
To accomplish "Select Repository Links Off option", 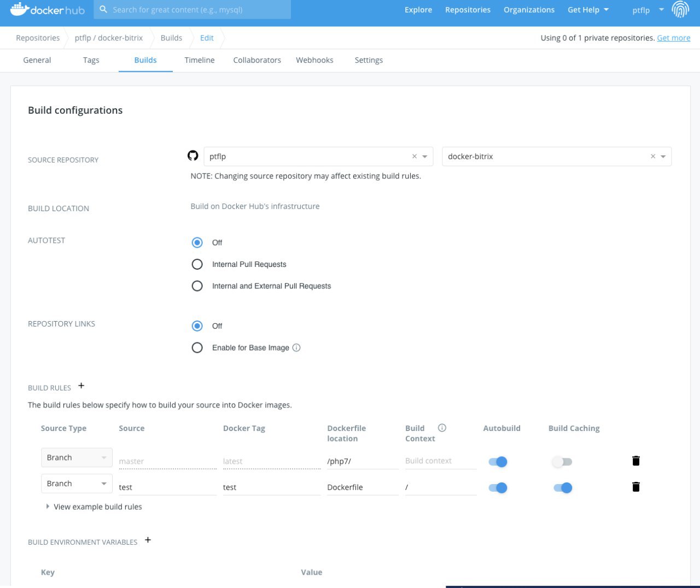I will pos(197,326).
